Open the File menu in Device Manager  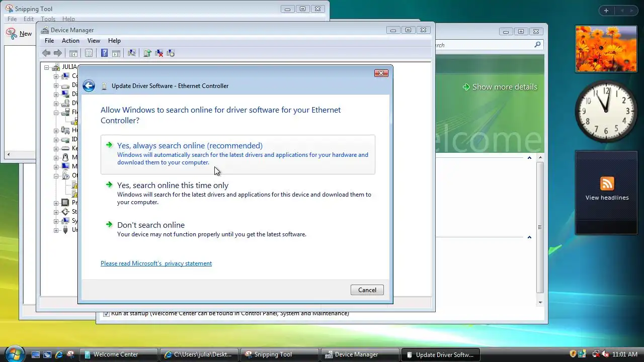[49, 41]
